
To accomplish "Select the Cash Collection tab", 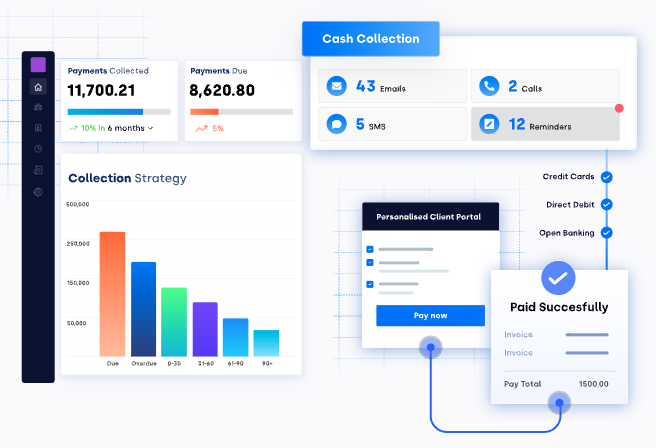I will (370, 39).
